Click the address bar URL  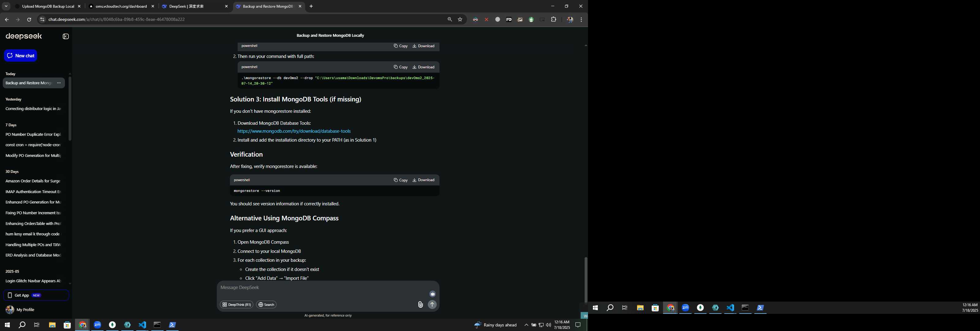(116, 19)
